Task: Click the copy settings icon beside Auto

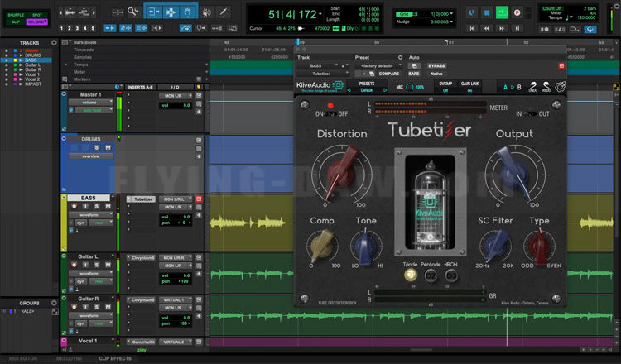Action: (414, 65)
